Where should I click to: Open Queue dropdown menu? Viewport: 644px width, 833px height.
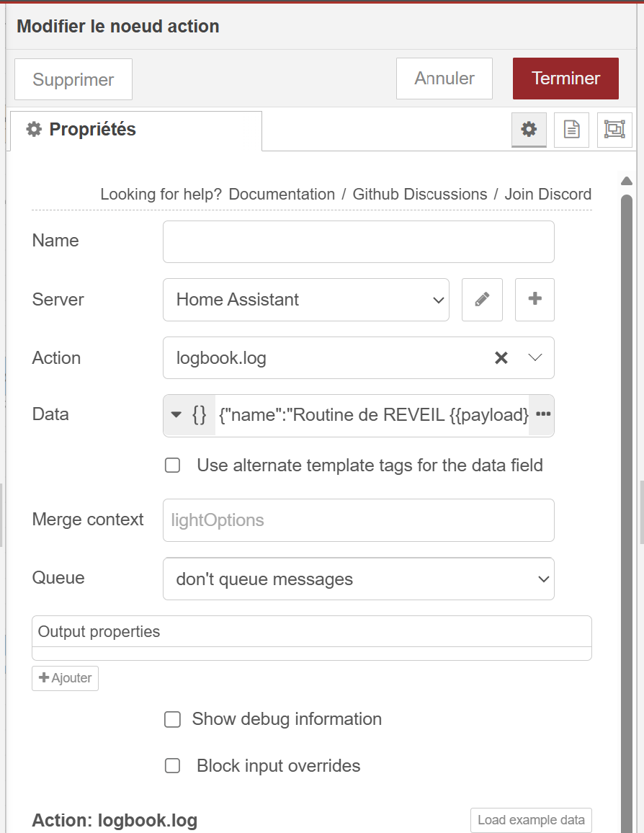pos(358,579)
